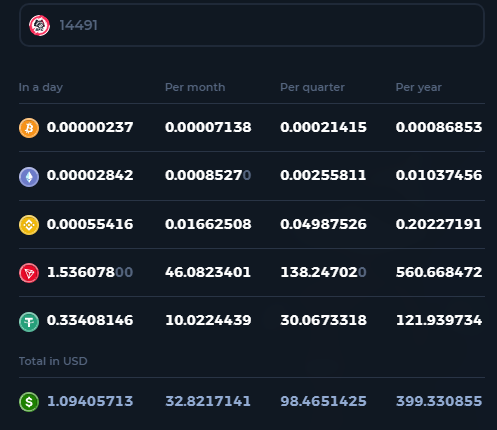Click Tether yearly value 121.939734
This screenshot has width=497, height=430.
(x=439, y=320)
